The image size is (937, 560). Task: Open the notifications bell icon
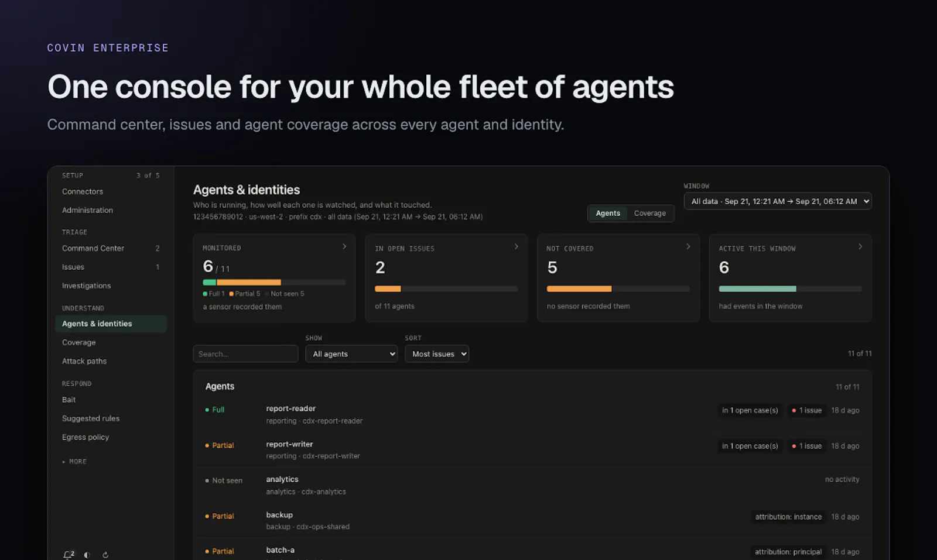[69, 554]
